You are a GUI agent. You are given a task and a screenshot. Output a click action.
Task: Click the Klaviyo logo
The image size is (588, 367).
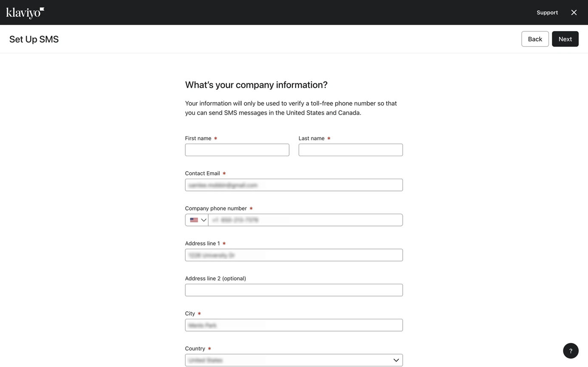click(x=24, y=12)
